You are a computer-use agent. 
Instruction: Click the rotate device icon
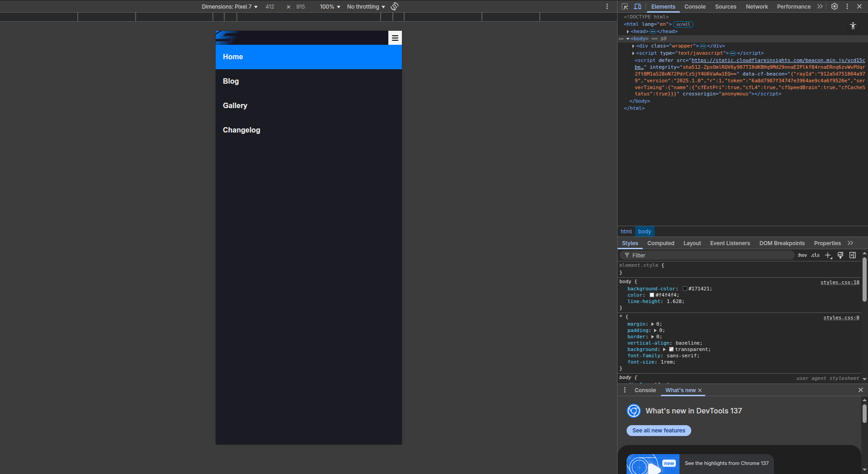(395, 6)
